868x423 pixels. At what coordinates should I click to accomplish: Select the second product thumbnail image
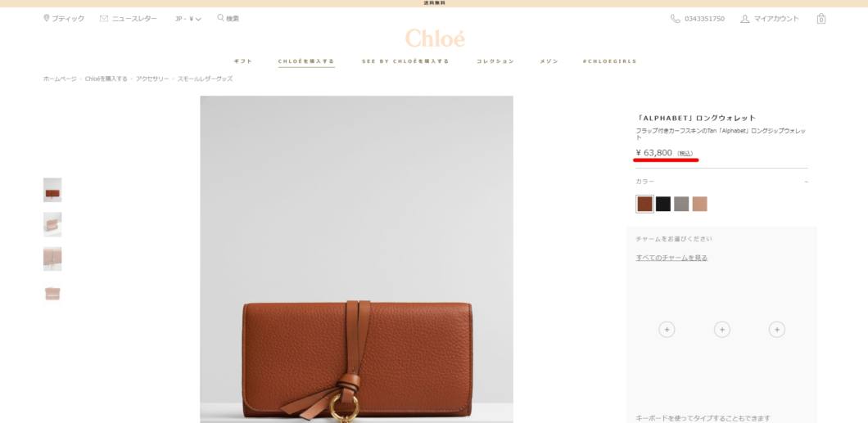[x=52, y=224]
